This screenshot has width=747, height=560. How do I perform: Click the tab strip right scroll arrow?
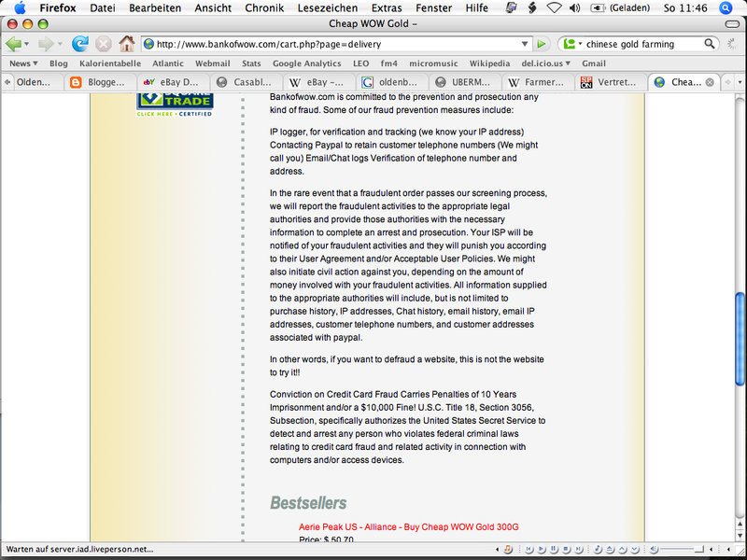point(728,82)
